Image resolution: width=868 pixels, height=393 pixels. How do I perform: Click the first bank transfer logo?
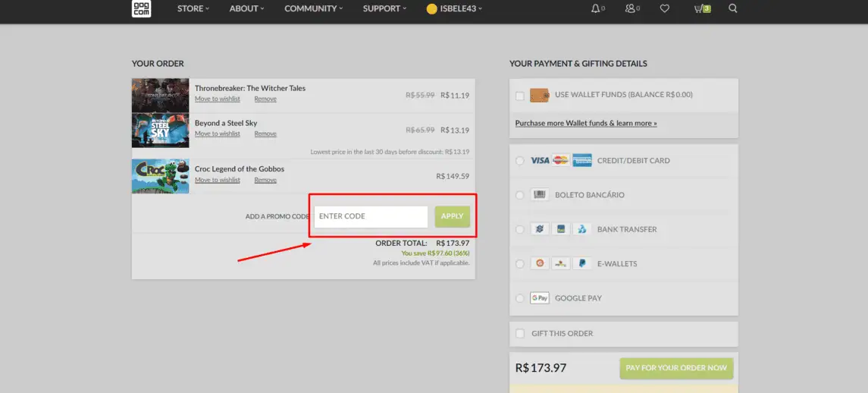point(539,229)
